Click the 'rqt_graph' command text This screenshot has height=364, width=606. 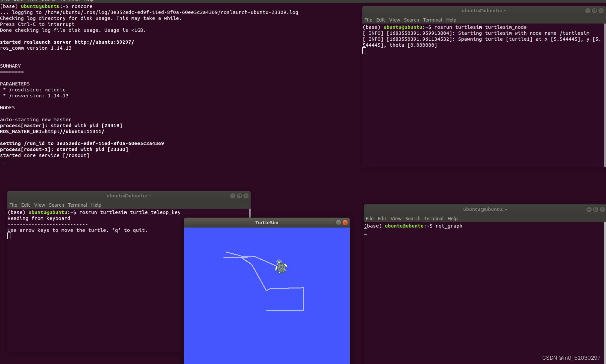point(449,226)
